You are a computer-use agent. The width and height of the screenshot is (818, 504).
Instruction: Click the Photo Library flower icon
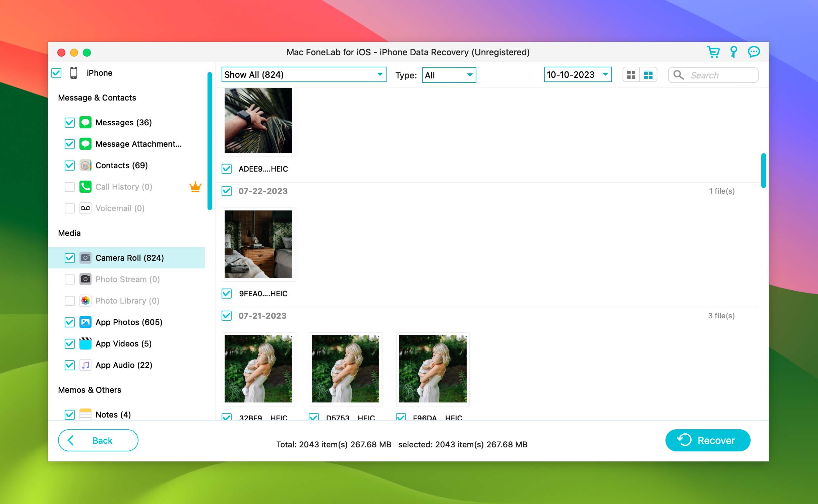85,301
